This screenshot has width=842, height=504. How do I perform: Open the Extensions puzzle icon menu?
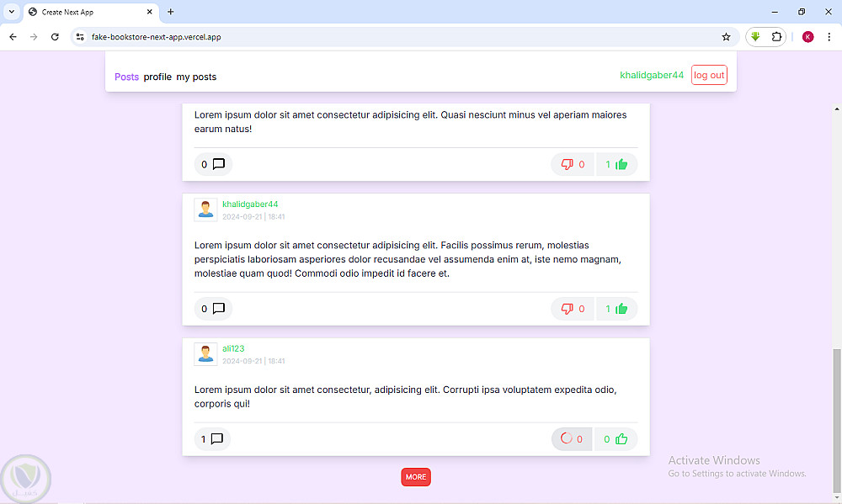[776, 37]
